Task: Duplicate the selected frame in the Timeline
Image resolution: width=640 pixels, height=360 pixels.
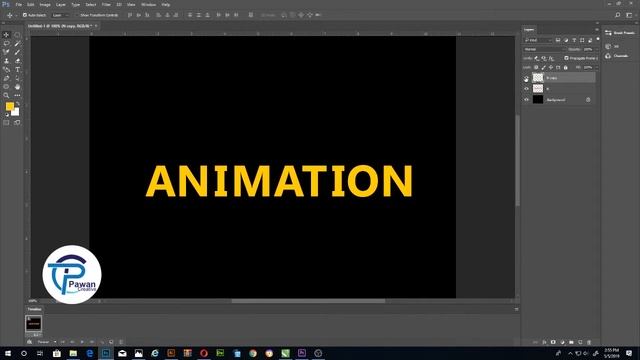Action: click(111, 342)
